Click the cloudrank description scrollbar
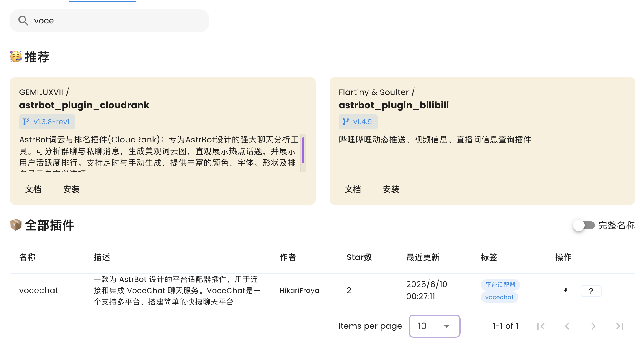 (x=303, y=150)
